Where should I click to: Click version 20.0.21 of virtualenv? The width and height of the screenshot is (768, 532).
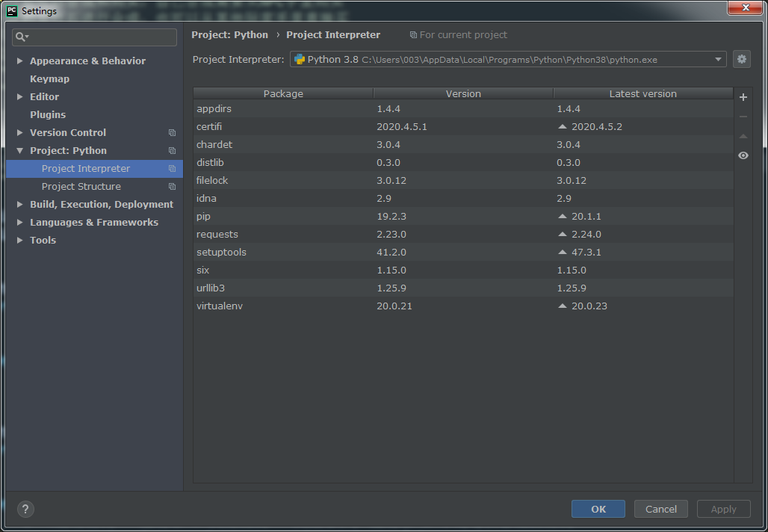pos(394,306)
